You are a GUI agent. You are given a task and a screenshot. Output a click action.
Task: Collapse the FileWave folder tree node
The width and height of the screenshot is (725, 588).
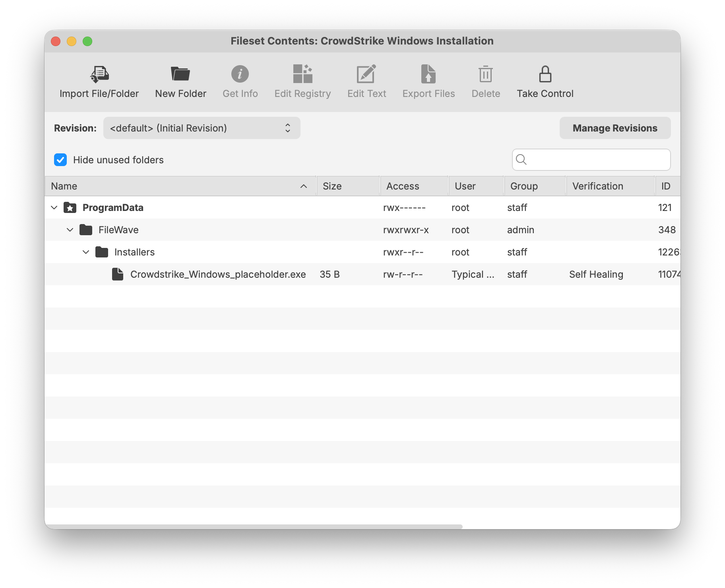tap(70, 230)
